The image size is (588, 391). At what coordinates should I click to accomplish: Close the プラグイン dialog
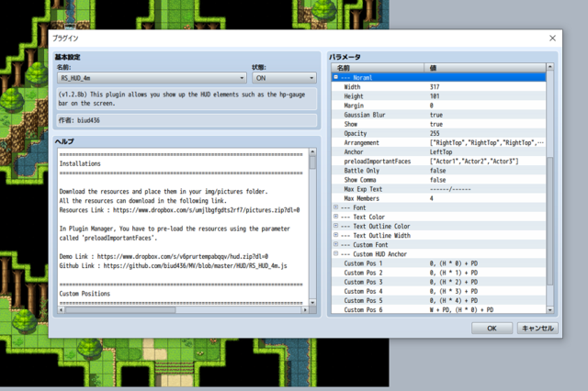(552, 39)
